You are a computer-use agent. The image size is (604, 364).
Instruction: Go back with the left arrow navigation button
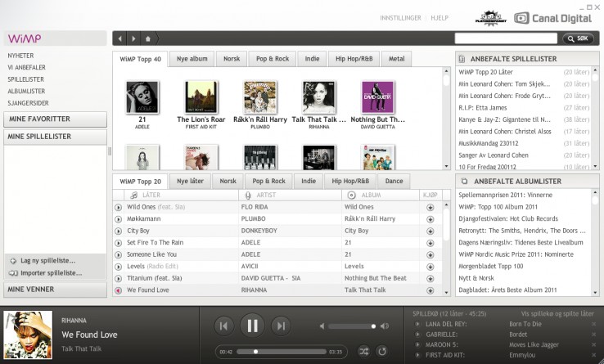120,38
